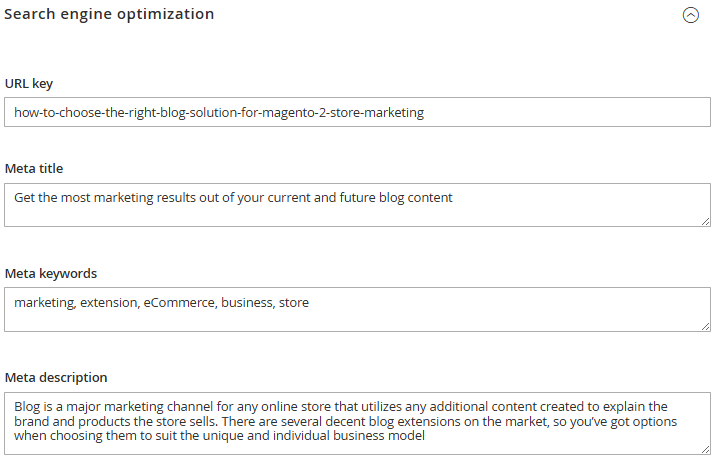This screenshot has height=469, width=722.
Task: Click the URL key label
Action: coord(29,83)
